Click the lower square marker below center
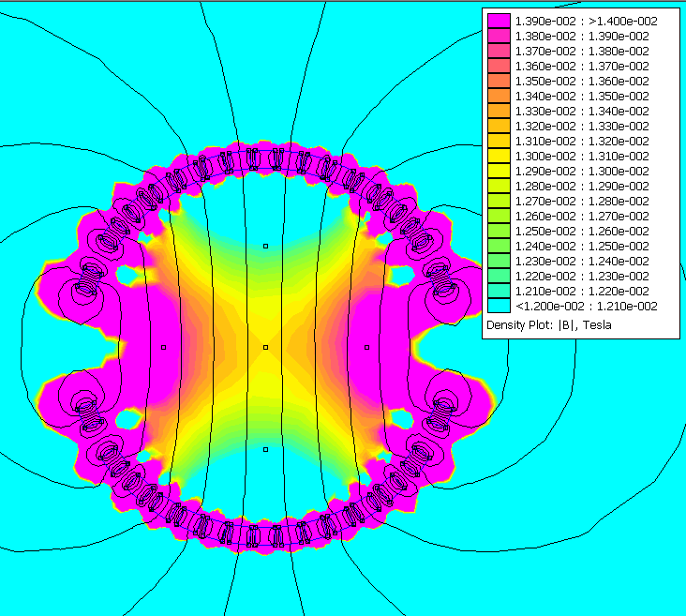 tap(265, 449)
